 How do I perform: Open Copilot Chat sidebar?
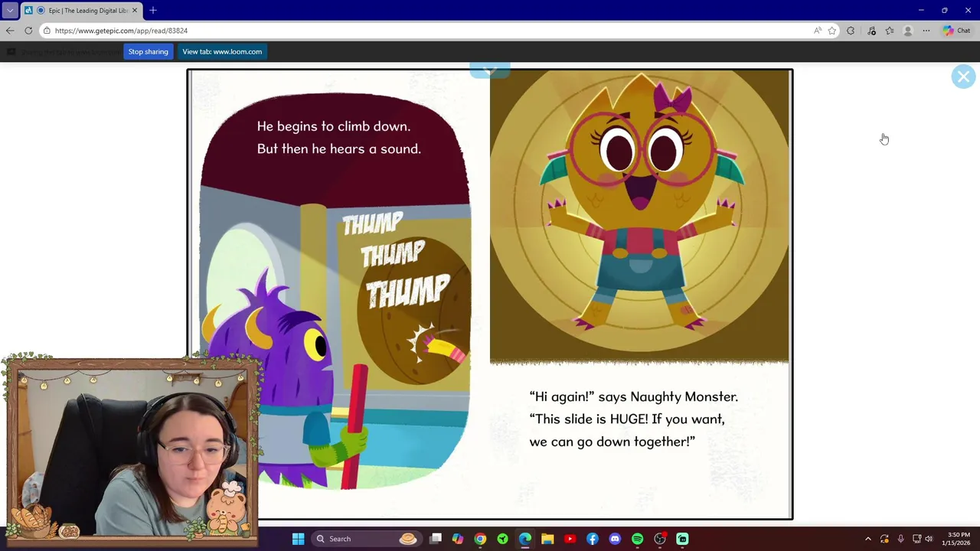(x=957, y=31)
